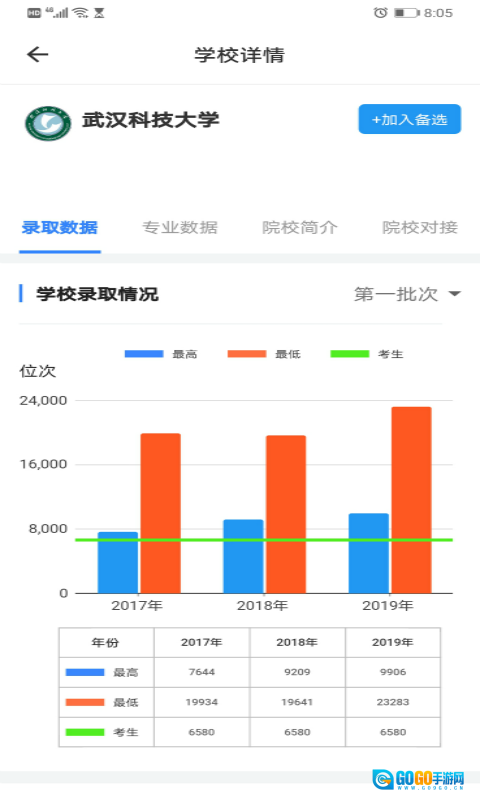The image size is (480, 800).
Task: Tap the 16,000 axis value
Action: coord(43,464)
